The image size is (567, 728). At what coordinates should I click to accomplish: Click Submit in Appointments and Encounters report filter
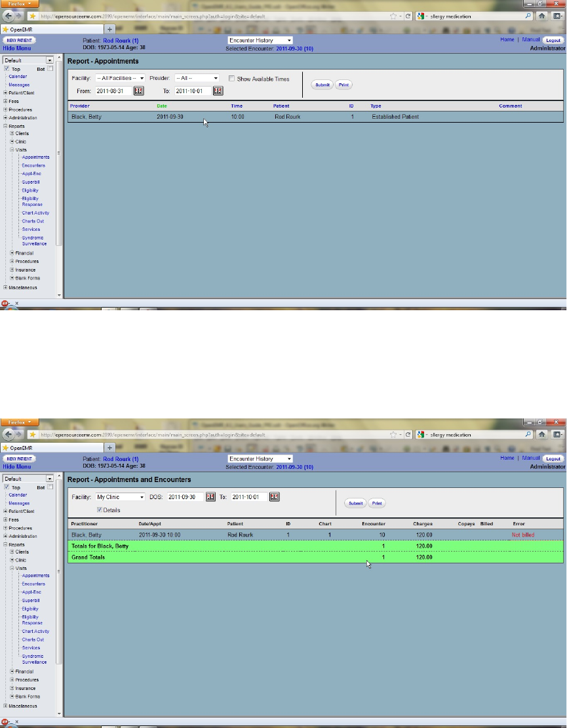point(355,503)
